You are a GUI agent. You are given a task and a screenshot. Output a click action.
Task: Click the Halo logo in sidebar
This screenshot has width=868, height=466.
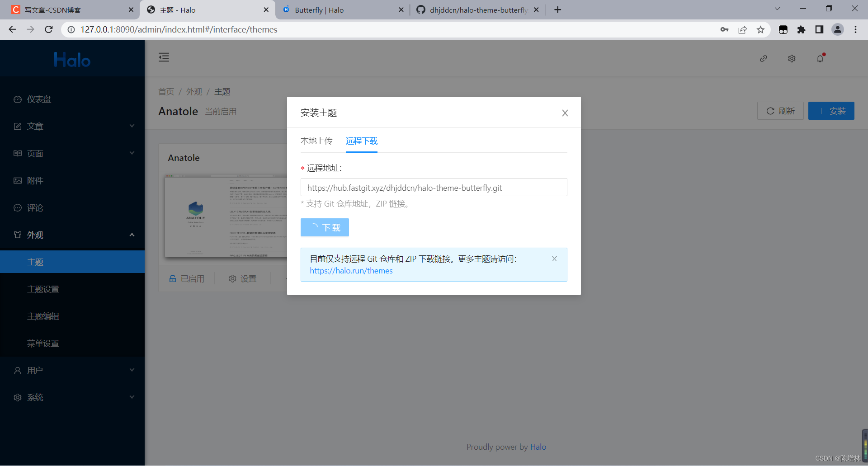72,60
